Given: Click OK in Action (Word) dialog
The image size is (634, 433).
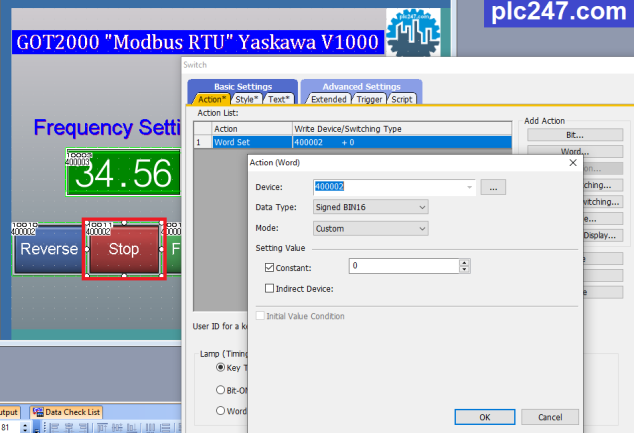Looking at the screenshot, I should (x=485, y=417).
